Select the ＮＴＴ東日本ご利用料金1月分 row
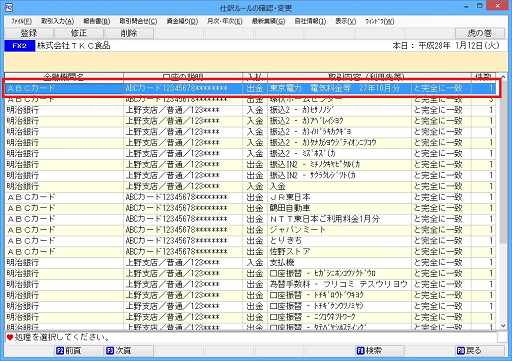Image resolution: width=512 pixels, height=361 pixels. coord(250,219)
